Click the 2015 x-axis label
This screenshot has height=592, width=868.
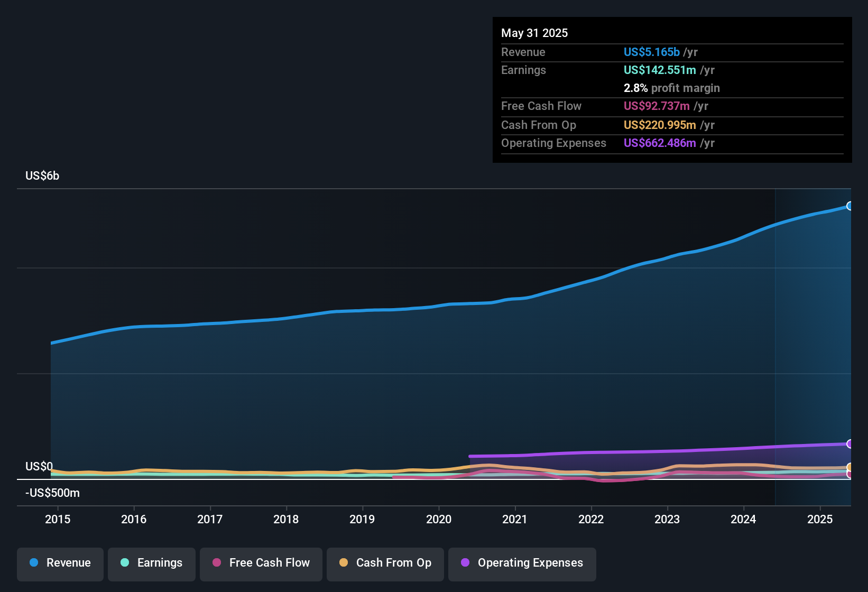pyautogui.click(x=58, y=519)
